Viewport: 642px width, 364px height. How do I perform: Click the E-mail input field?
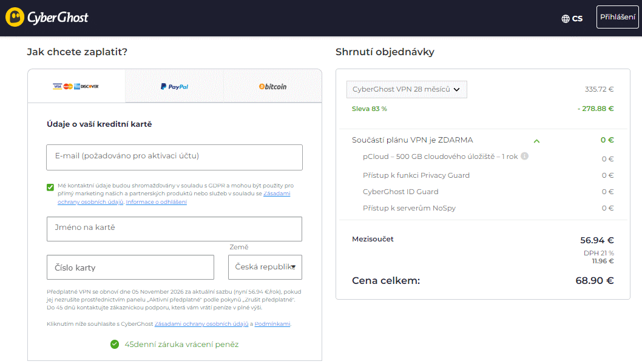174,157
